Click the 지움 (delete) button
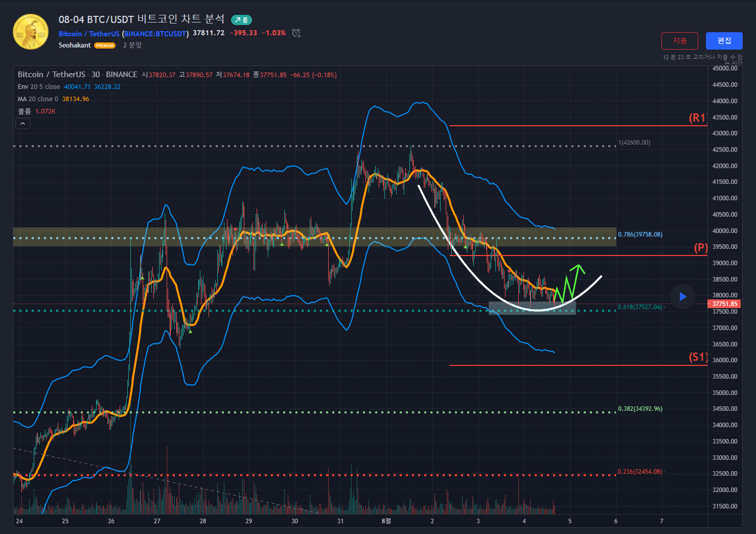Image resolution: width=756 pixels, height=534 pixels. tap(679, 41)
